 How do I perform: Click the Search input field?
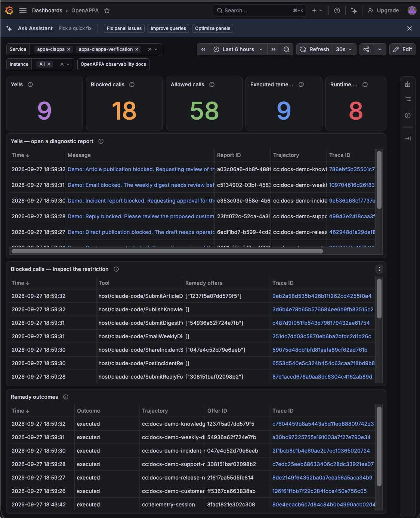[260, 10]
